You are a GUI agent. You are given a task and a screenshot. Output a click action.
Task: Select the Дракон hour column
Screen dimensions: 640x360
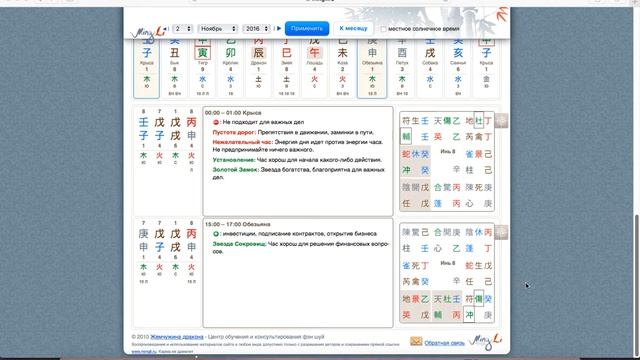[x=258, y=69]
